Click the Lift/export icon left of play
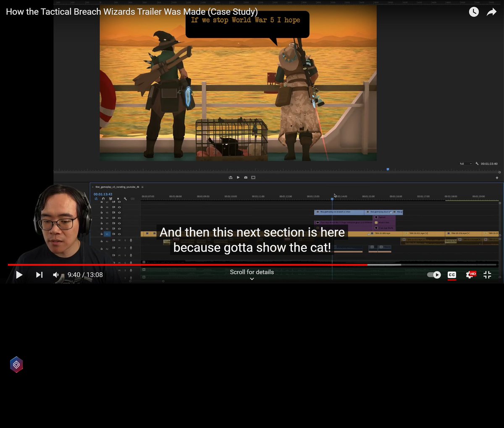The width and height of the screenshot is (504, 428). [x=231, y=178]
